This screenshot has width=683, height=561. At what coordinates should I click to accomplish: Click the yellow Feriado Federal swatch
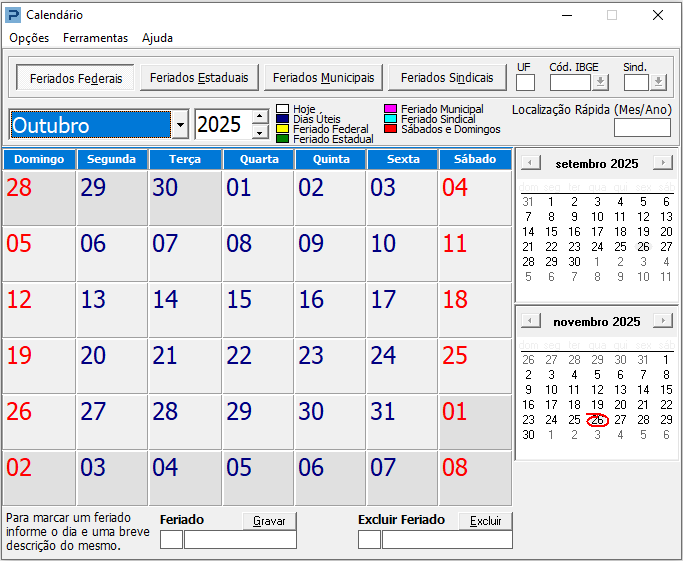[283, 128]
